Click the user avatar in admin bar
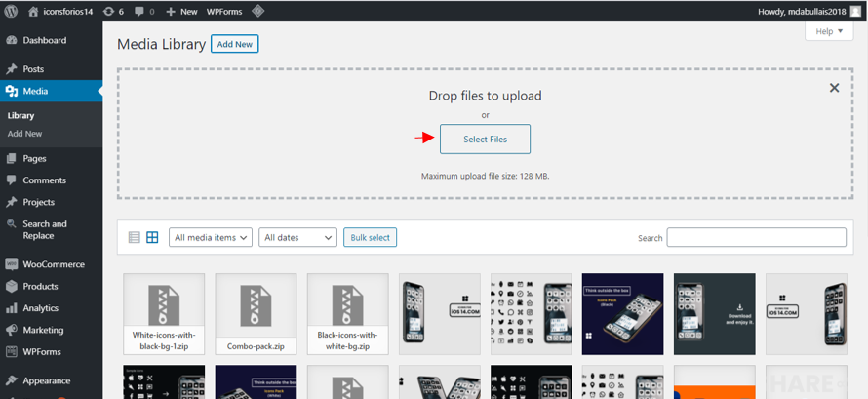868x399 pixels. pyautogui.click(x=856, y=11)
